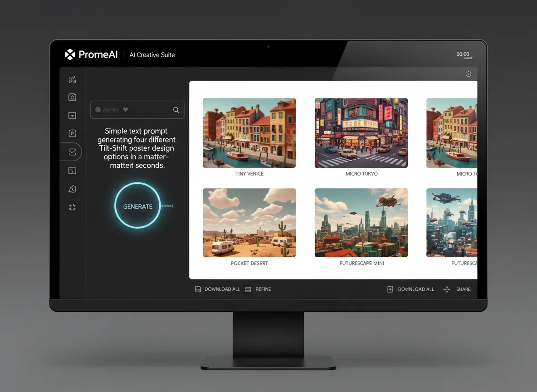Click the timer icon above the results panel
Image resolution: width=537 pixels, height=392 pixels.
469,74
